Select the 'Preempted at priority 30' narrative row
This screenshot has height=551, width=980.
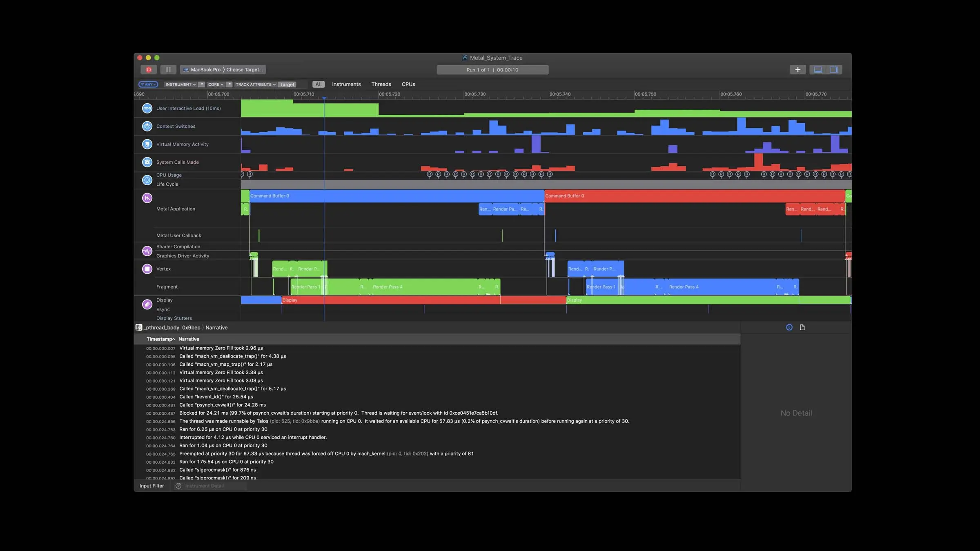click(x=437, y=454)
